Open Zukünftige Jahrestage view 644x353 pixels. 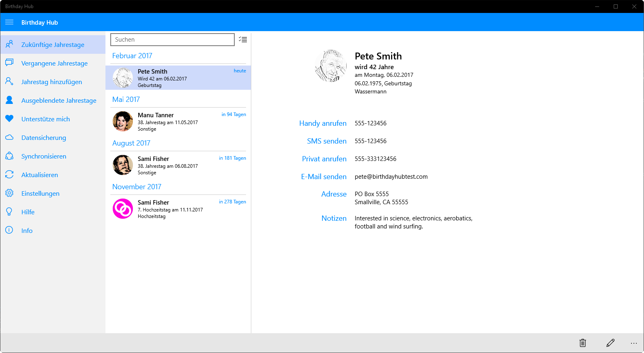pos(53,44)
